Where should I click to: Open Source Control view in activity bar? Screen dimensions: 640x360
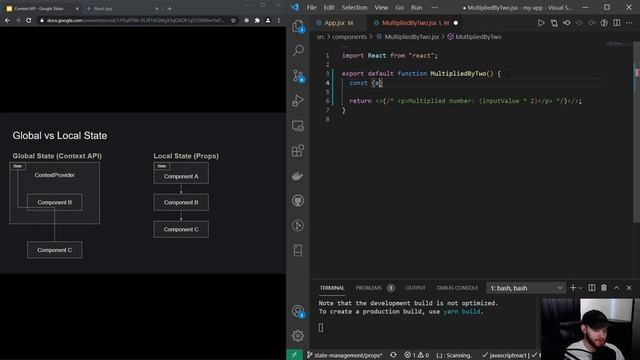click(298, 76)
